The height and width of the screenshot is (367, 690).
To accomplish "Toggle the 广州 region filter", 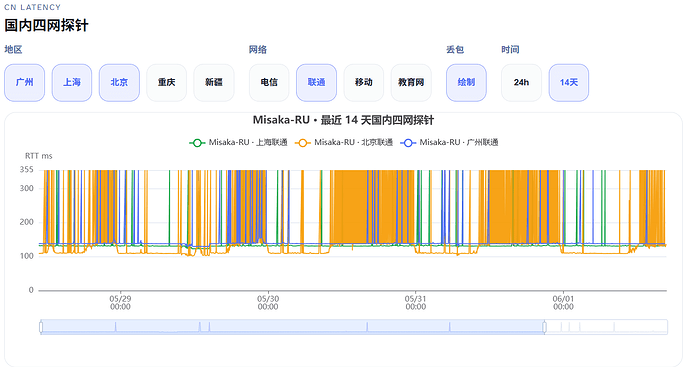I will click(25, 83).
